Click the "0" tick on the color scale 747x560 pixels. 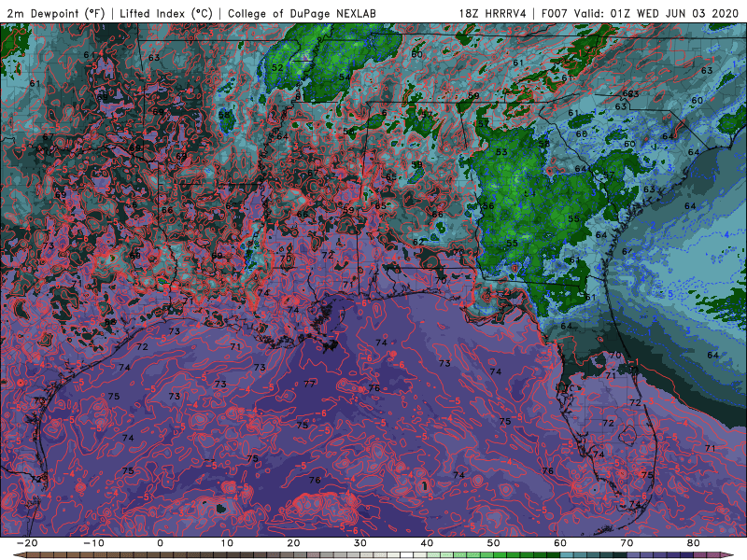coord(160,543)
